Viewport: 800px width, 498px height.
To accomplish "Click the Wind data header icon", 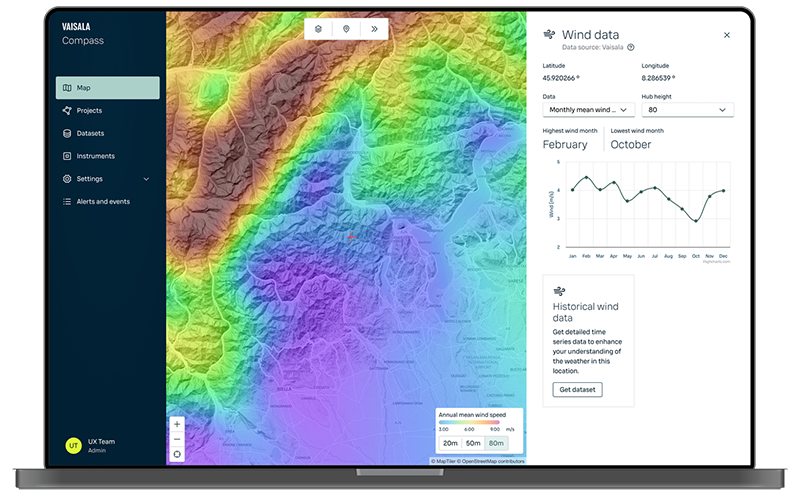I will click(x=549, y=35).
